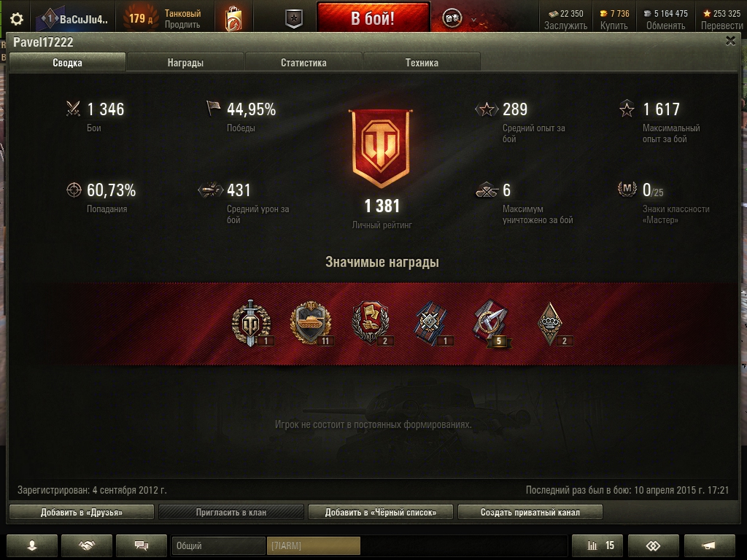Screen dimensions: 747x560
Task: Click the megaphone notifications icon
Action: click(x=709, y=545)
